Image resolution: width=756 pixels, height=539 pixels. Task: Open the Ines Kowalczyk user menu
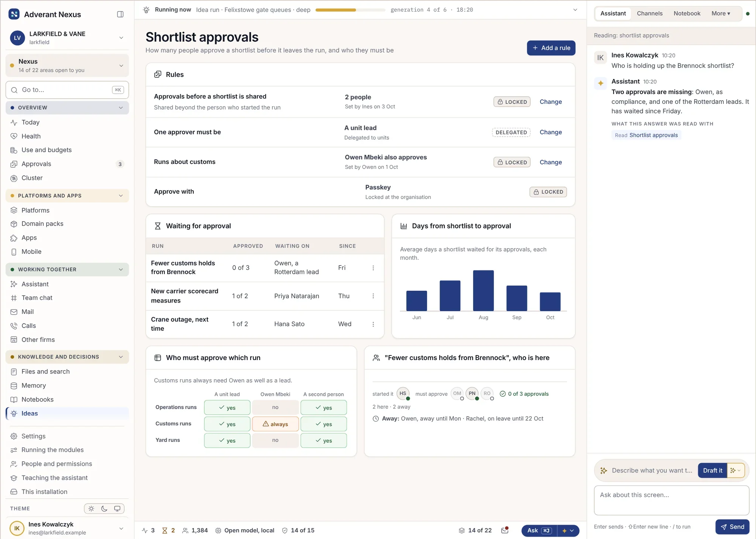coord(67,528)
